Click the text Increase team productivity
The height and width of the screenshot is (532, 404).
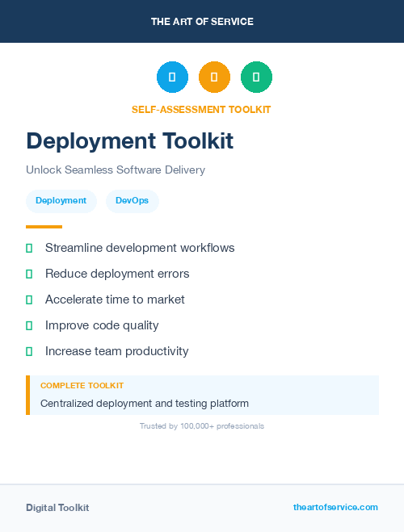117,351
